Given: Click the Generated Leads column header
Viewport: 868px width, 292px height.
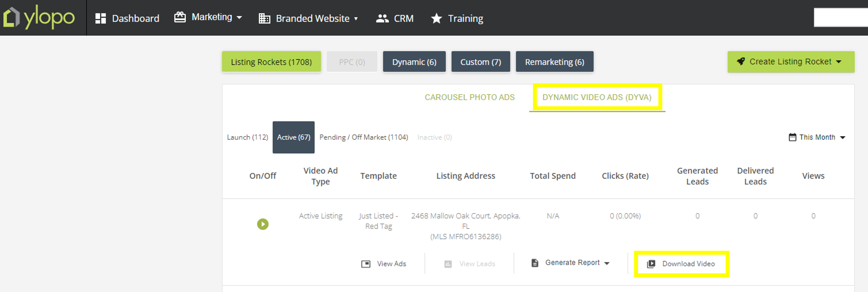Looking at the screenshot, I should click(697, 176).
